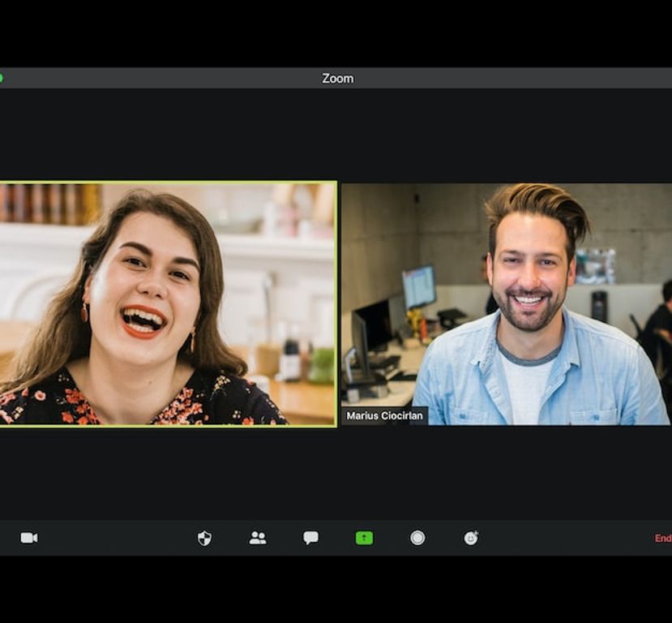Start recording with the Record icon
Viewport: 672px width, 623px height.
coord(416,538)
